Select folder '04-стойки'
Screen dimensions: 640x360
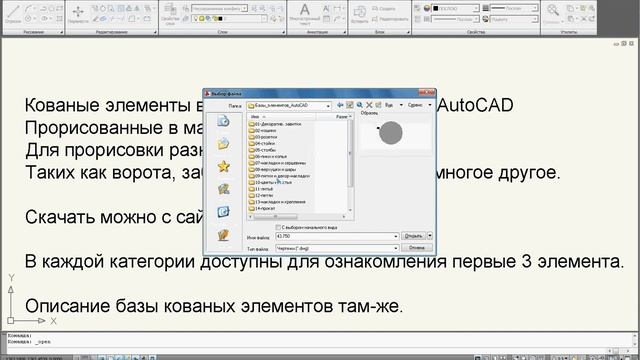262,143
